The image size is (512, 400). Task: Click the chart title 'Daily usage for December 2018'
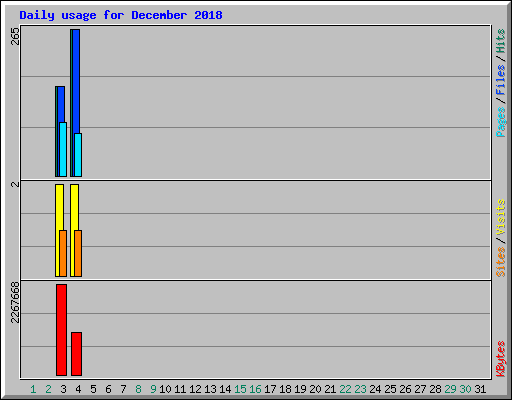[x=121, y=15]
